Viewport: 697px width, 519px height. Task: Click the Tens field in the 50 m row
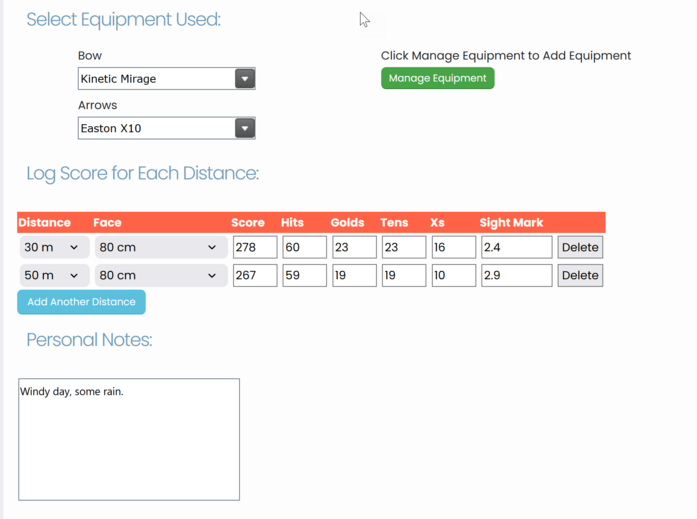[x=404, y=275]
